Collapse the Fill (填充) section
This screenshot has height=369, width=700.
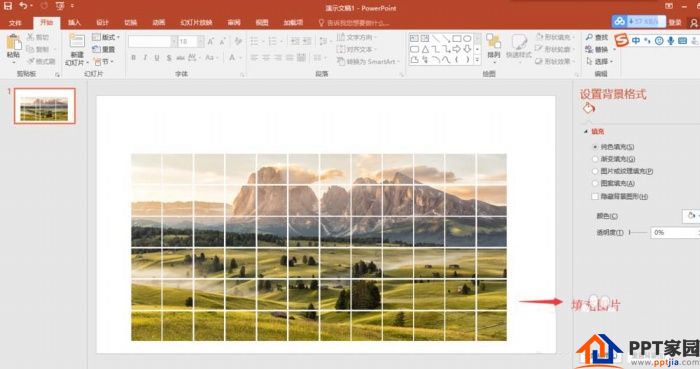586,132
